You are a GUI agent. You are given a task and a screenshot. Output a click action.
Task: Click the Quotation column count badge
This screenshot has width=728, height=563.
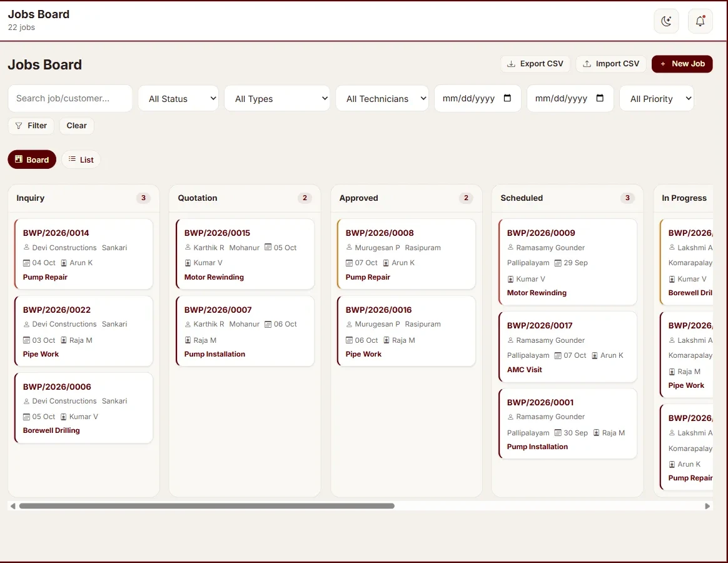[305, 198]
